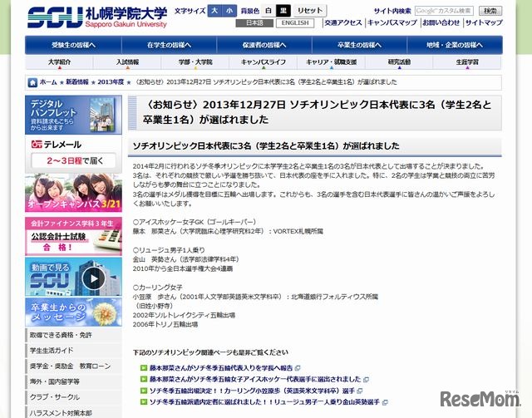Open 在学生の皆様へ tab

pyautogui.click(x=169, y=45)
